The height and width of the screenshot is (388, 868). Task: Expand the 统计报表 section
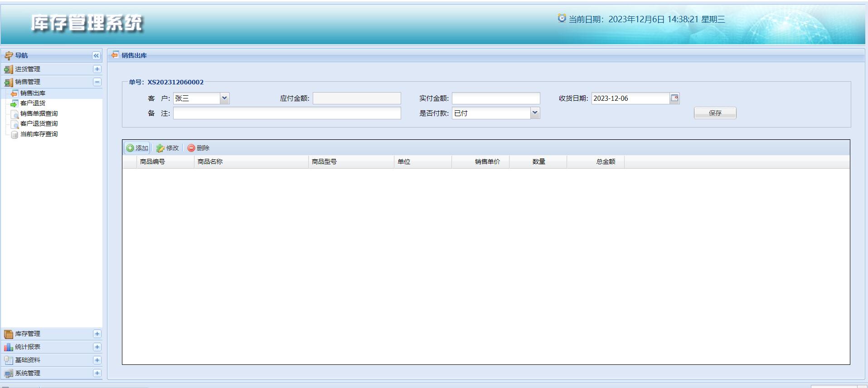coord(97,347)
